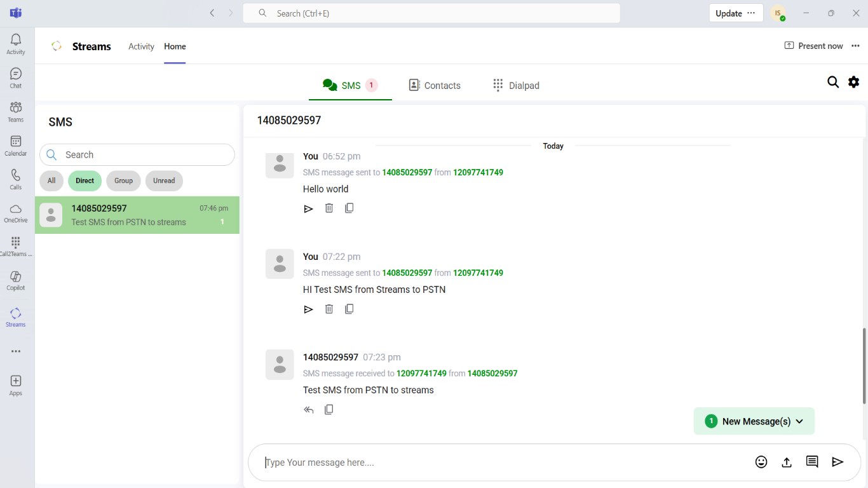Open Calendar in the Teams sidebar
This screenshot has height=488, width=868.
[x=16, y=146]
